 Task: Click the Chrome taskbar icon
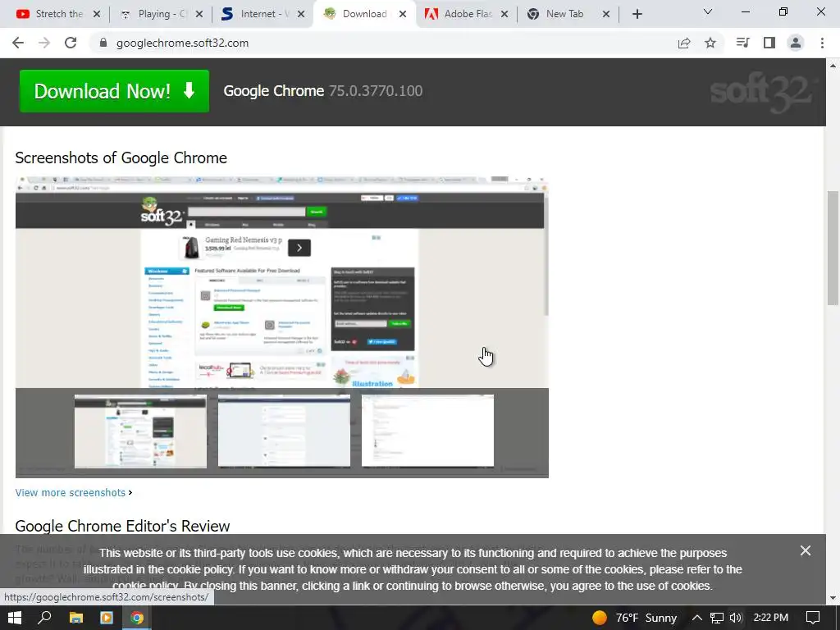click(137, 618)
